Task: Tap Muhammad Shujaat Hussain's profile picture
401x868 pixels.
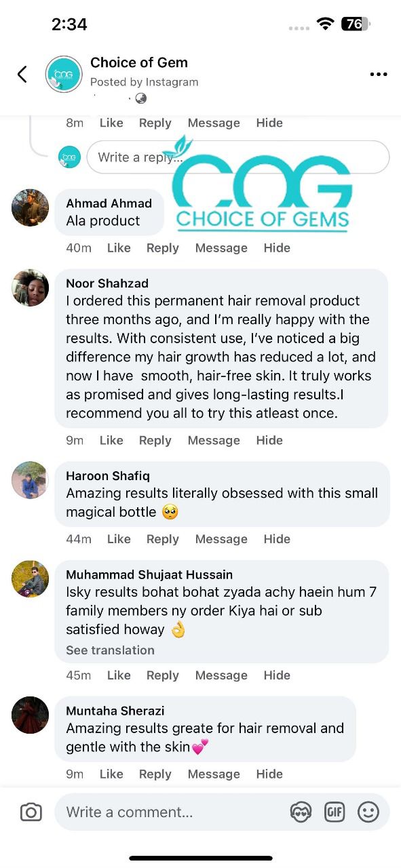Action: click(x=30, y=578)
